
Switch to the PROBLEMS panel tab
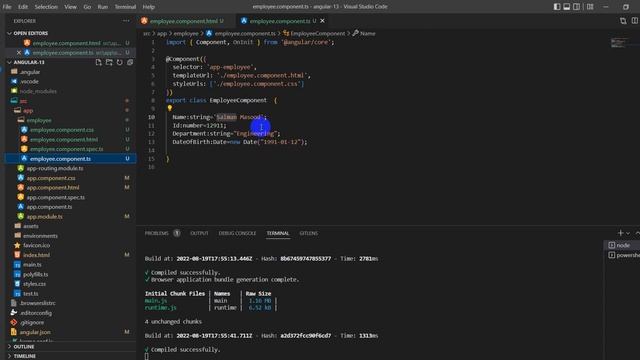point(156,233)
